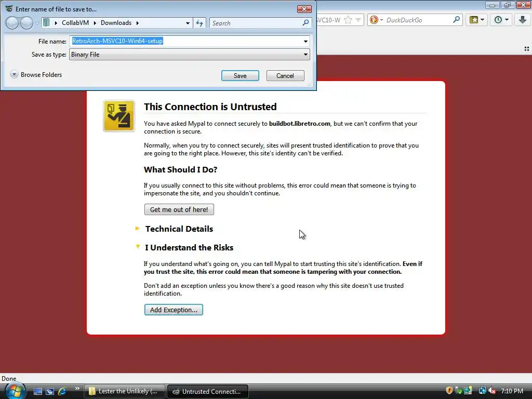Click the 7:10 PM clock
The image size is (532, 399).
click(512, 391)
